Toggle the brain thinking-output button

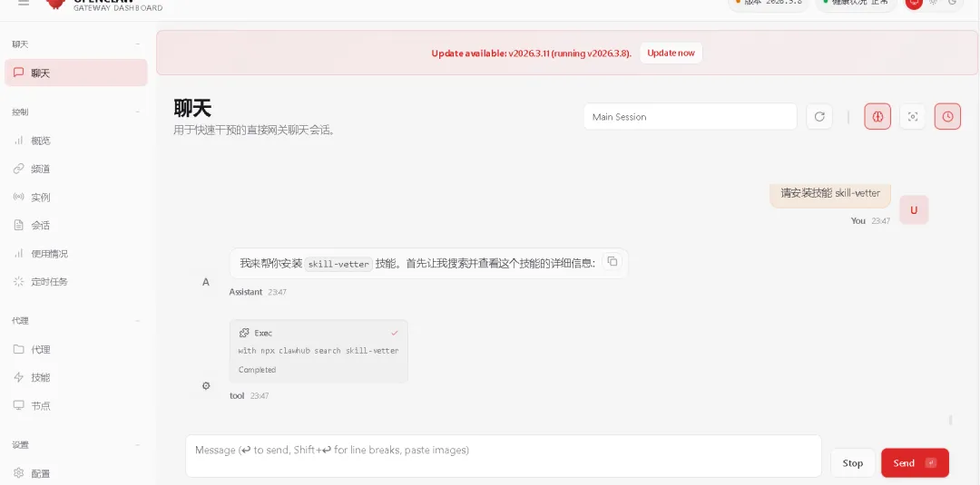[x=877, y=117]
